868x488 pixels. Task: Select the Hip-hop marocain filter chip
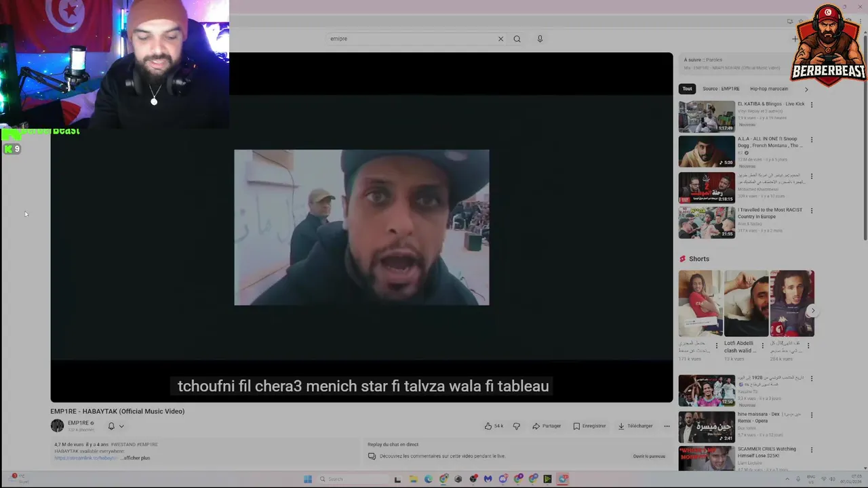[x=769, y=89]
